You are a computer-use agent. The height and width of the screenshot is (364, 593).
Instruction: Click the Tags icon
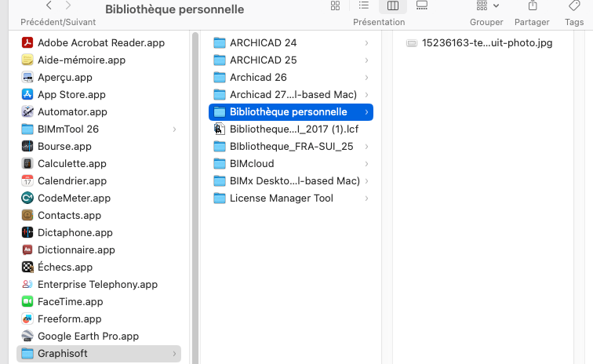coord(574,5)
